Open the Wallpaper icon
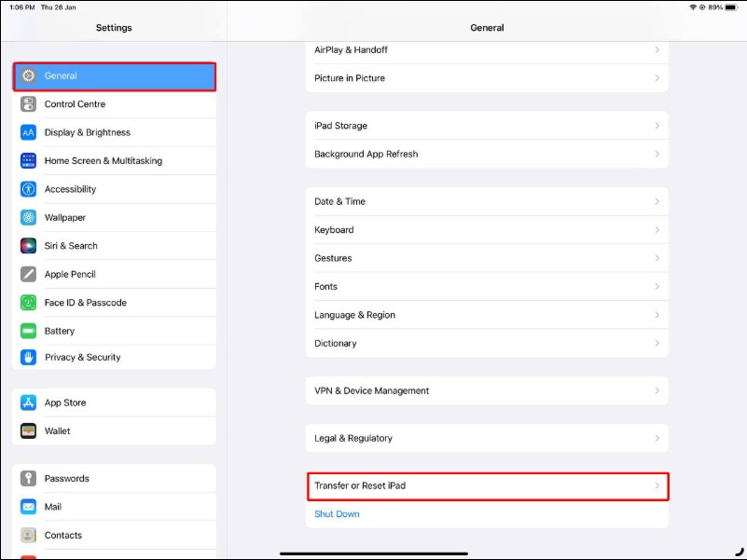The image size is (747, 560). pos(29,217)
